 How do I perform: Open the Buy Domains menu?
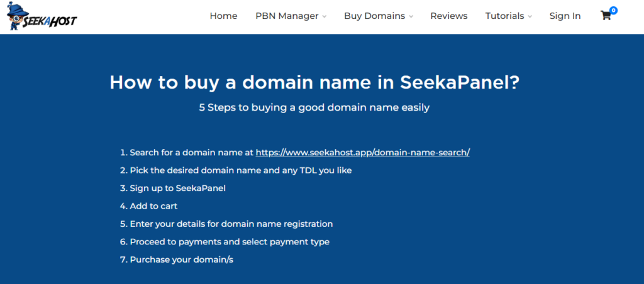click(375, 16)
